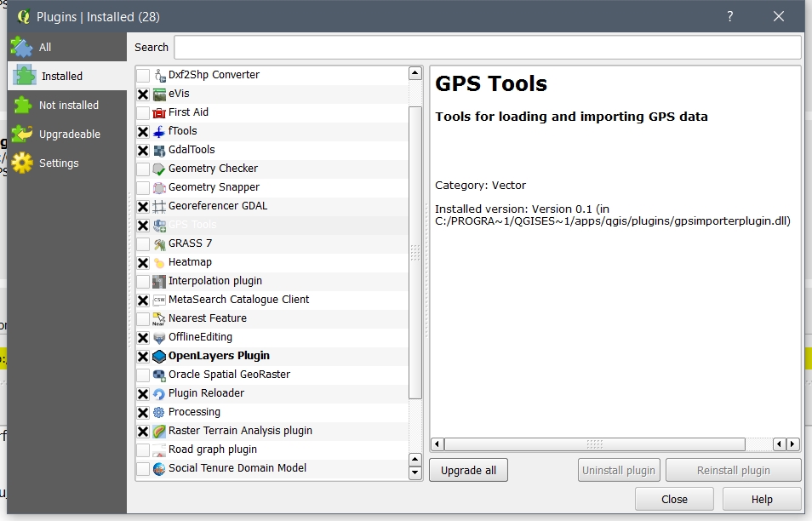Click the details pane scroll-right arrow
The width and height of the screenshot is (812, 521).
click(x=792, y=444)
